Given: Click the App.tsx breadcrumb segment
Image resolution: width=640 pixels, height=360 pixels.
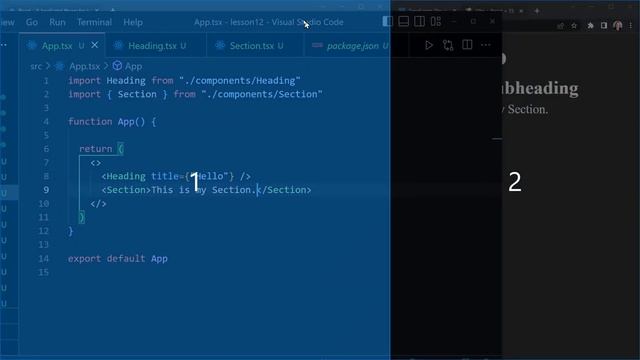Looking at the screenshot, I should pos(84,66).
